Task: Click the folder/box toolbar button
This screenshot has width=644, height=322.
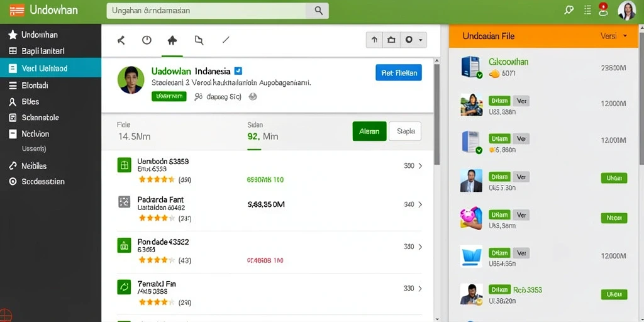Action: click(x=391, y=40)
